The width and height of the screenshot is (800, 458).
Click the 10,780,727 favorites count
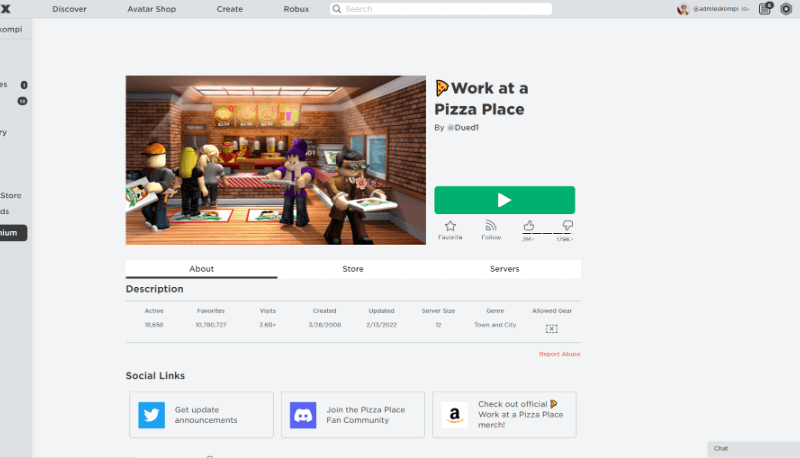211,325
